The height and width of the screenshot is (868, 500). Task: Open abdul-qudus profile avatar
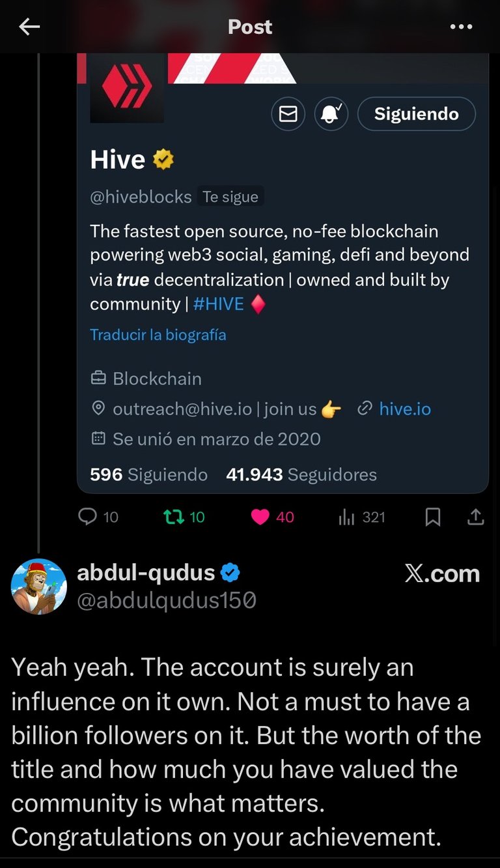pyautogui.click(x=39, y=586)
